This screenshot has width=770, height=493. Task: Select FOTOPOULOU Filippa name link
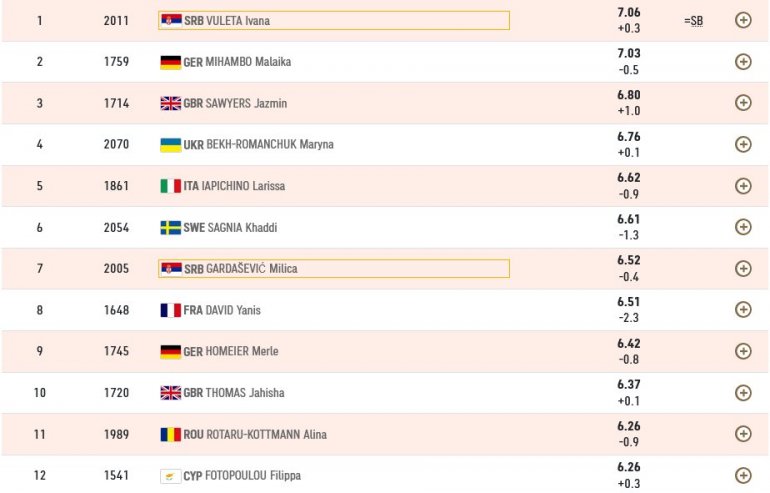click(253, 476)
